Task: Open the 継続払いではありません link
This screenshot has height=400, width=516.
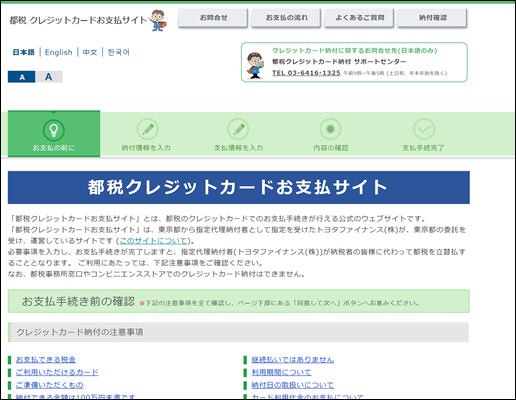Action: pos(293,360)
